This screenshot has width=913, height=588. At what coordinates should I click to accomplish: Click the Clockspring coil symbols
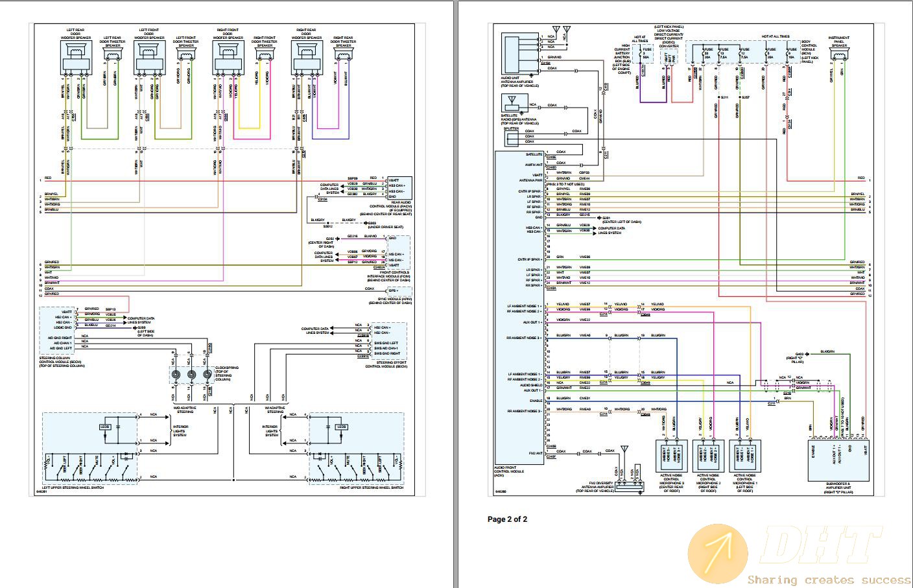192,375
